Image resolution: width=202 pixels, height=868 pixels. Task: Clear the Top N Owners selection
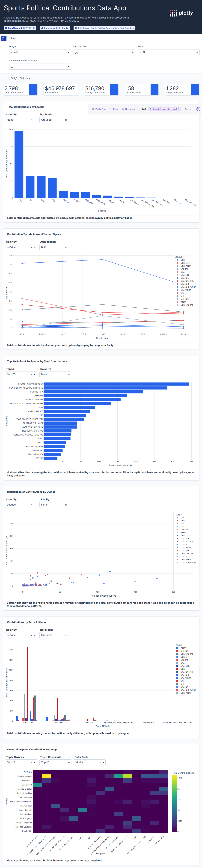(x=32, y=763)
